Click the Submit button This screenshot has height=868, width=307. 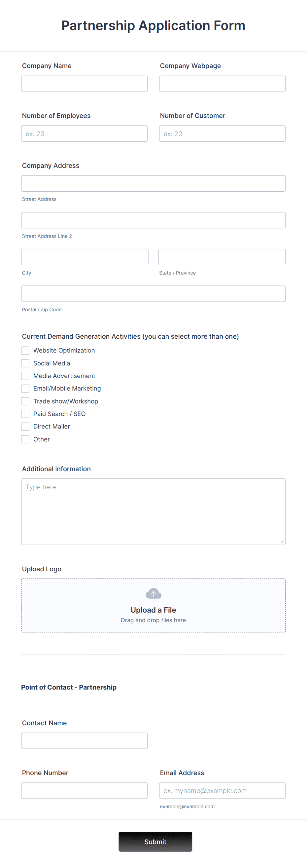(155, 841)
